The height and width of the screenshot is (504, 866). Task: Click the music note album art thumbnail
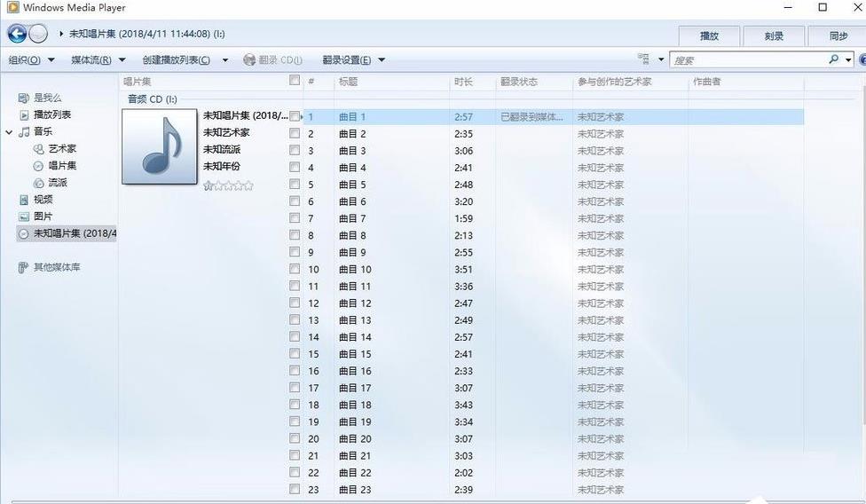click(x=160, y=146)
